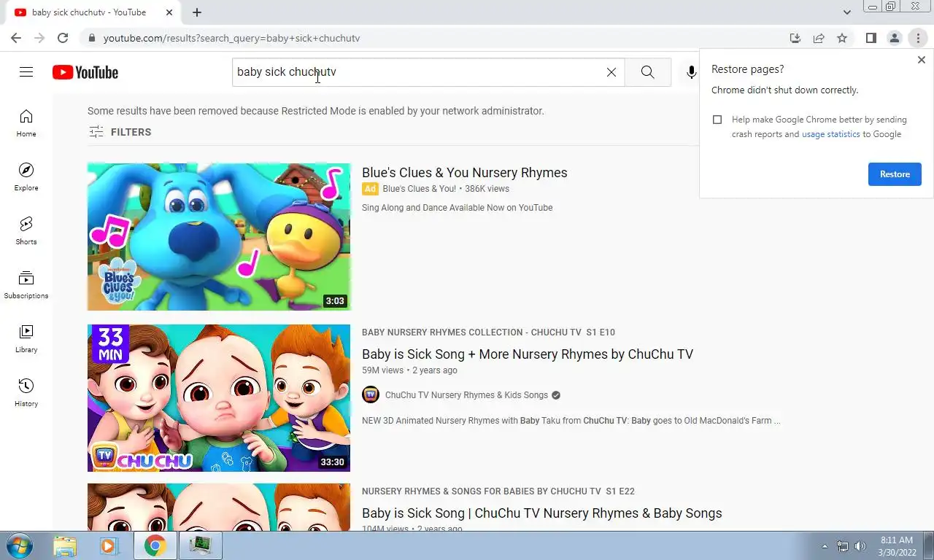Select the baby sick chuchutv tab
934x560 pixels.
(x=89, y=12)
